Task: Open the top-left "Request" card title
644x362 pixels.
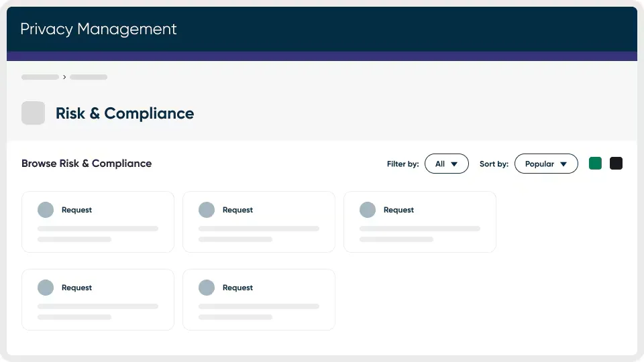Action: coord(76,210)
